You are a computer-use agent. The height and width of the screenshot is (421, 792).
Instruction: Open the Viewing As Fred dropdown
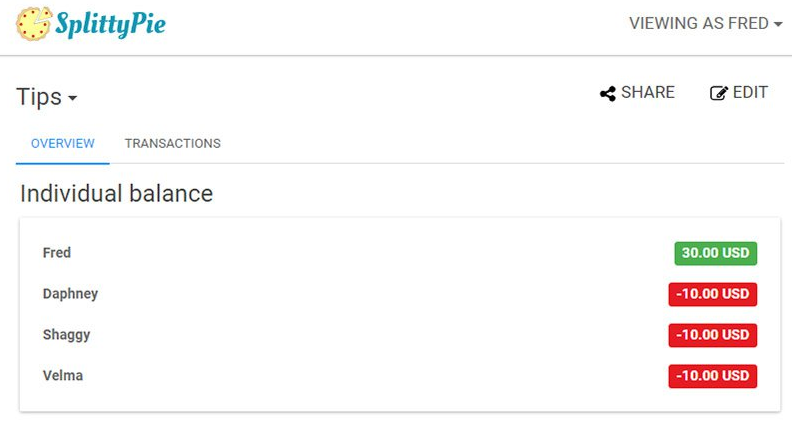click(x=704, y=23)
